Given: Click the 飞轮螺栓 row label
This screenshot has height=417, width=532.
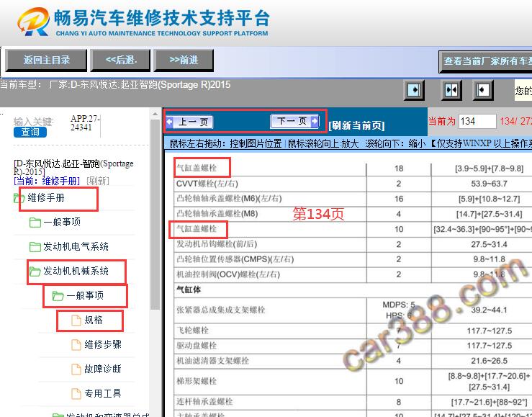Looking at the screenshot, I should (192, 331).
